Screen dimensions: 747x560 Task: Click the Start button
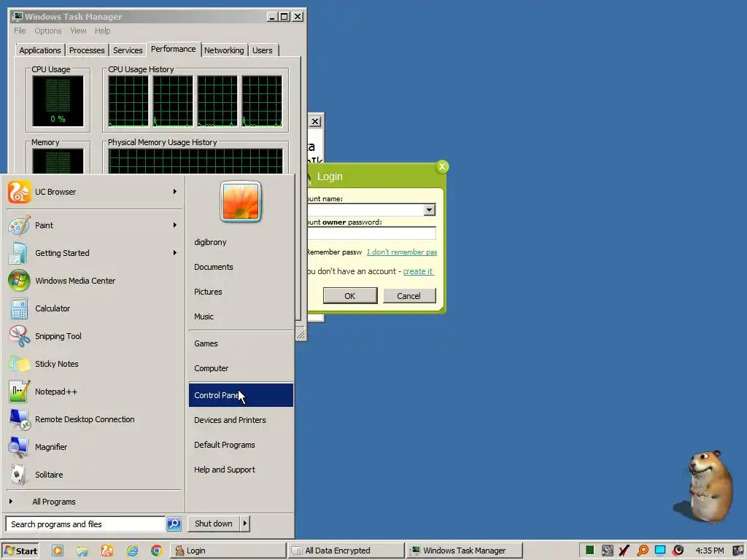click(20, 551)
